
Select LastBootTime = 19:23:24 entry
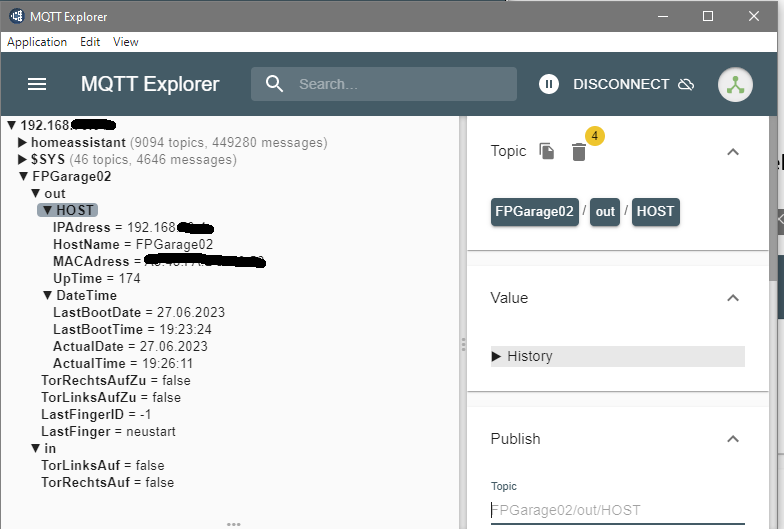coord(132,330)
